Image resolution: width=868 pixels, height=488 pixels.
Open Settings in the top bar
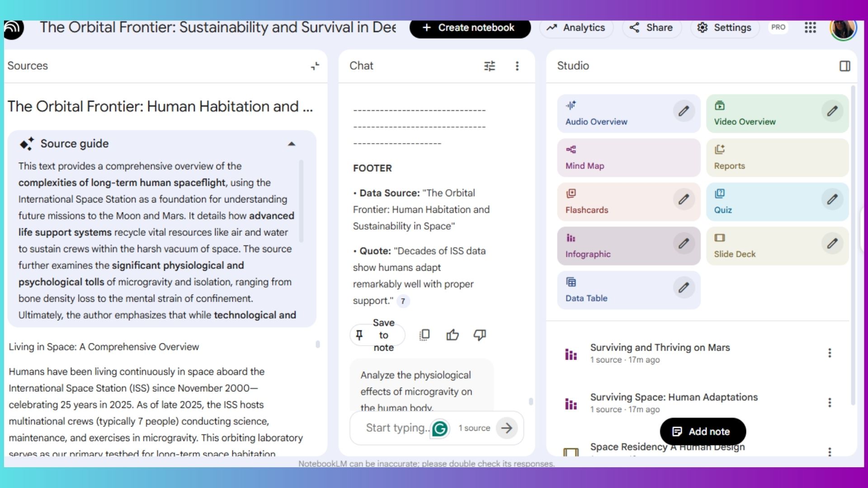pos(724,28)
